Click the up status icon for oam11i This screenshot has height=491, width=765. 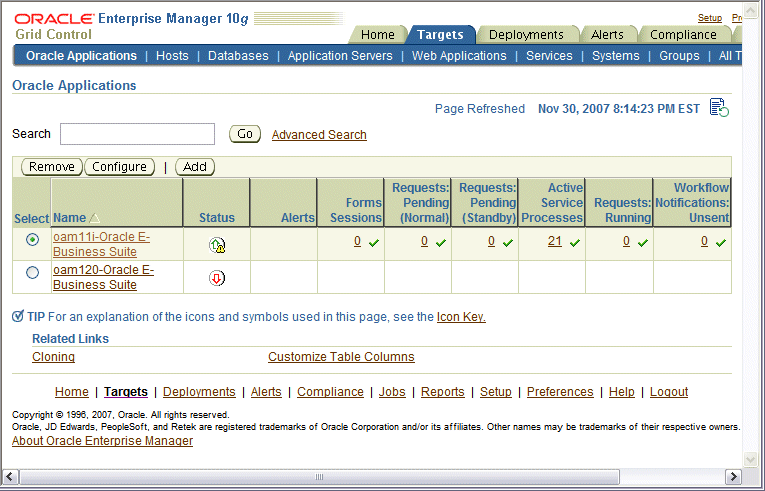click(x=217, y=245)
